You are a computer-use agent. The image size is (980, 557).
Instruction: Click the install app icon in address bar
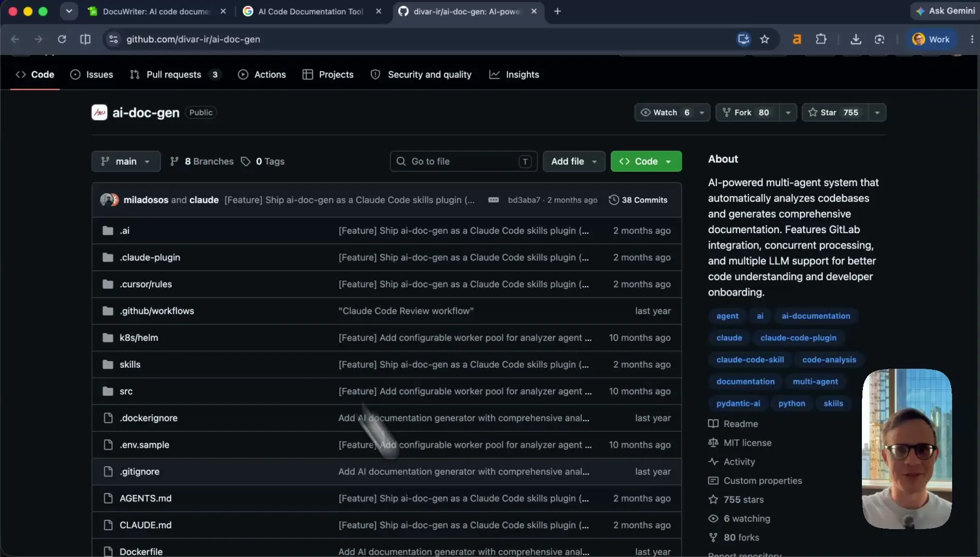pos(743,39)
